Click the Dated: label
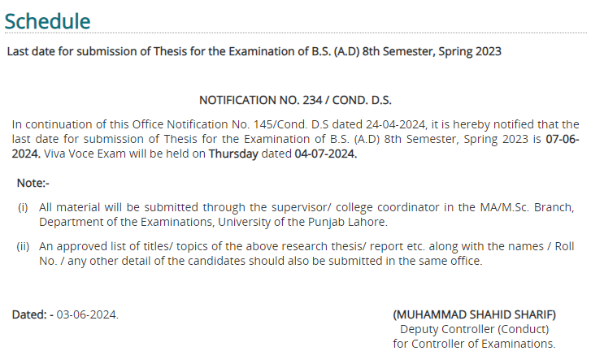 tap(29, 314)
